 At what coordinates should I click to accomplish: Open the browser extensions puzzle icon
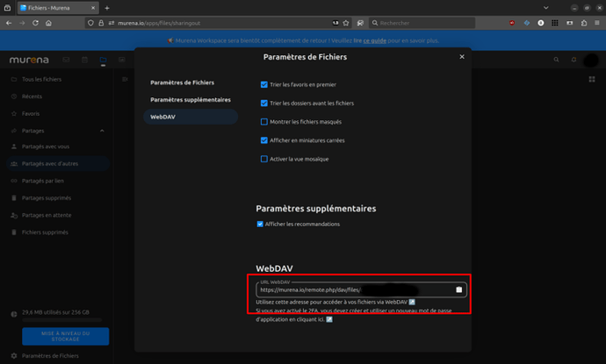click(x=584, y=23)
